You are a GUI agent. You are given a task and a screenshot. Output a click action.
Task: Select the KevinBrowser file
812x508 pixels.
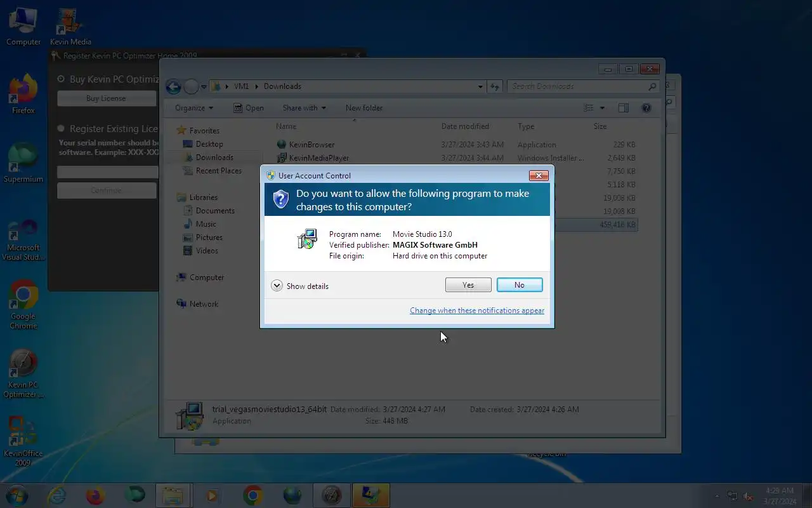pyautogui.click(x=311, y=145)
